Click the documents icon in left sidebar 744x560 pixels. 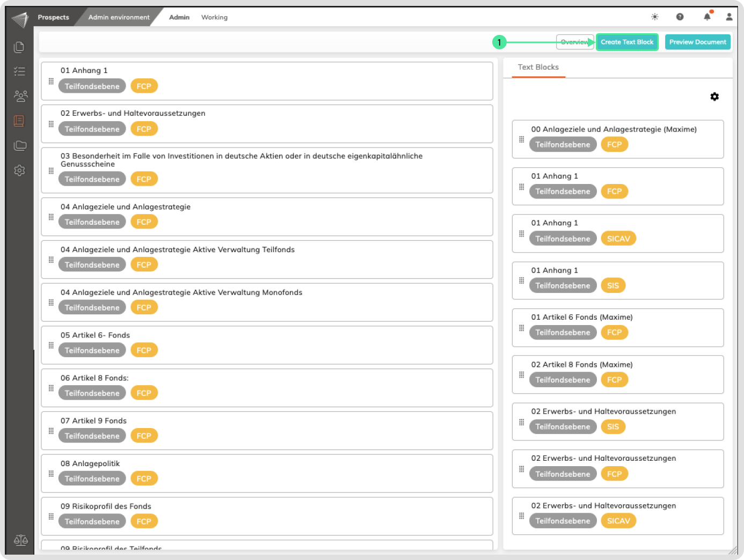[19, 47]
